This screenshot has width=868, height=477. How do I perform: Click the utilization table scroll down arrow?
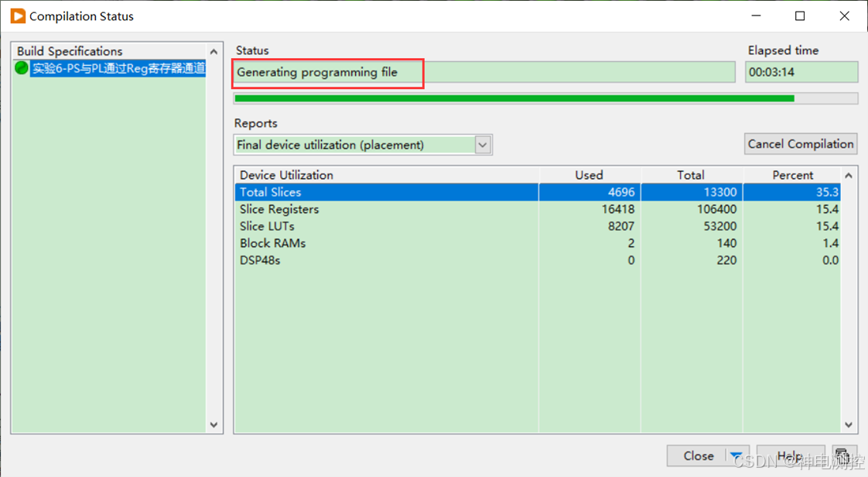(849, 425)
